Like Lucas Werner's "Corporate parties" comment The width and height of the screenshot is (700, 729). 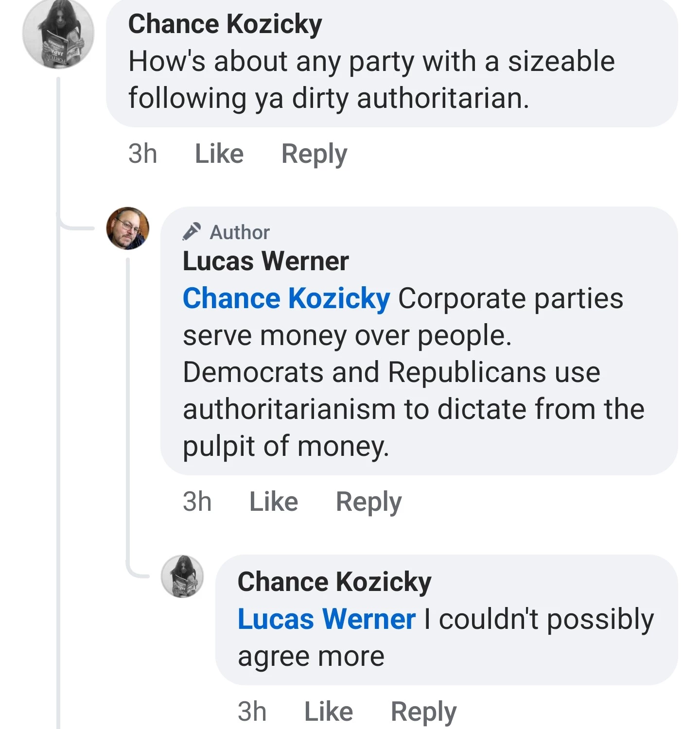274,502
